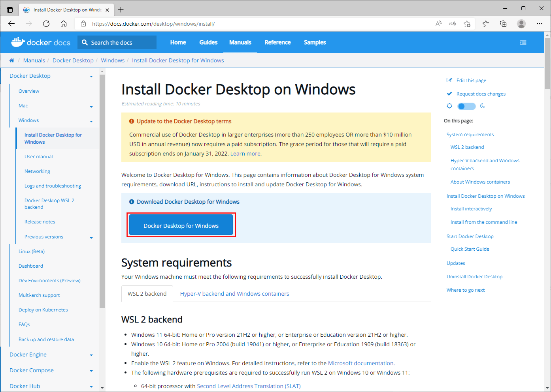Click the moon dark-mode icon

tap(483, 106)
